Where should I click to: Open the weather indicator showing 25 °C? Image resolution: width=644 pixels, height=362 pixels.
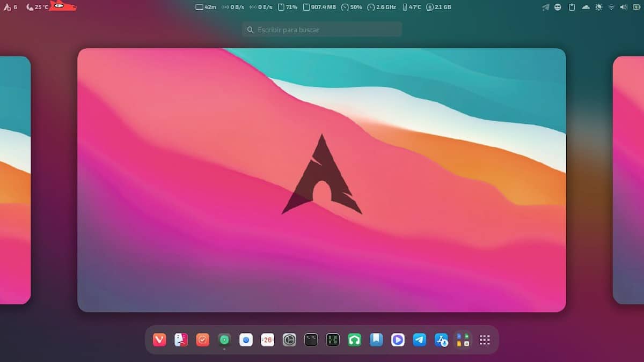[x=37, y=7]
